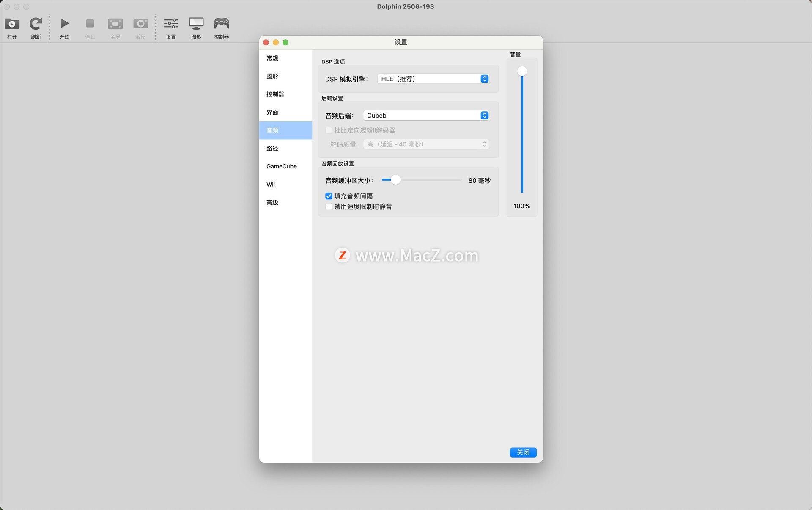
Task: Select the 控制器 settings tab in sidebar
Action: [285, 94]
